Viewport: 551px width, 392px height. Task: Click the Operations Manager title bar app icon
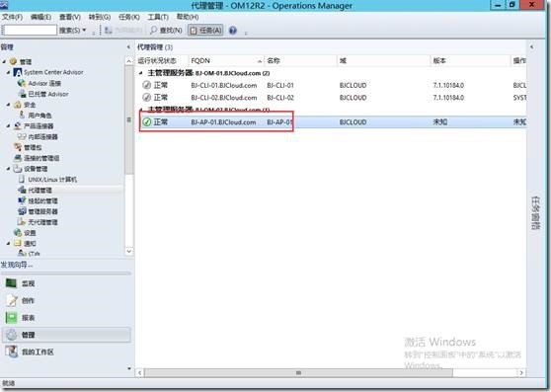point(4,5)
